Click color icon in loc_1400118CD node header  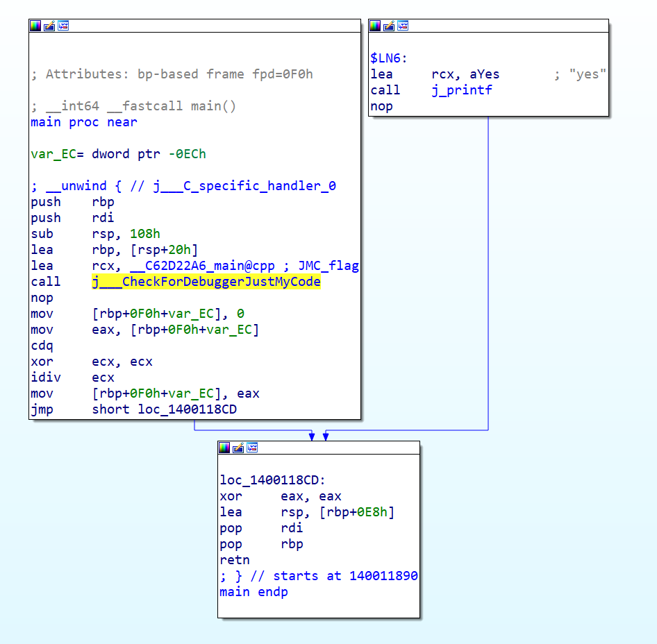pyautogui.click(x=224, y=448)
